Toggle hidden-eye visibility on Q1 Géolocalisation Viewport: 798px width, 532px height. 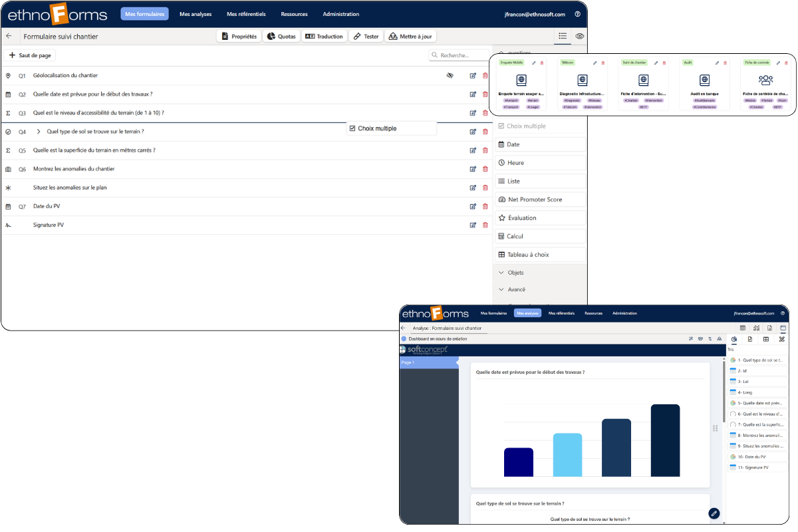pyautogui.click(x=450, y=76)
